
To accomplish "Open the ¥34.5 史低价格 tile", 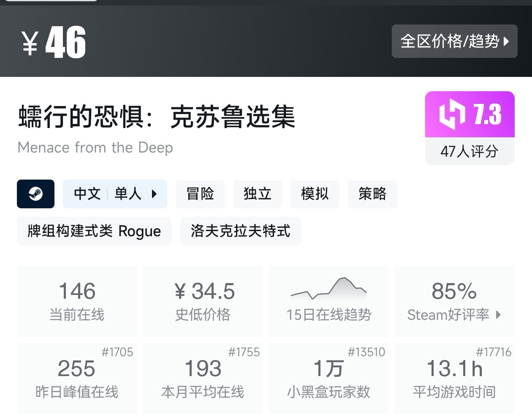I will click(x=203, y=301).
